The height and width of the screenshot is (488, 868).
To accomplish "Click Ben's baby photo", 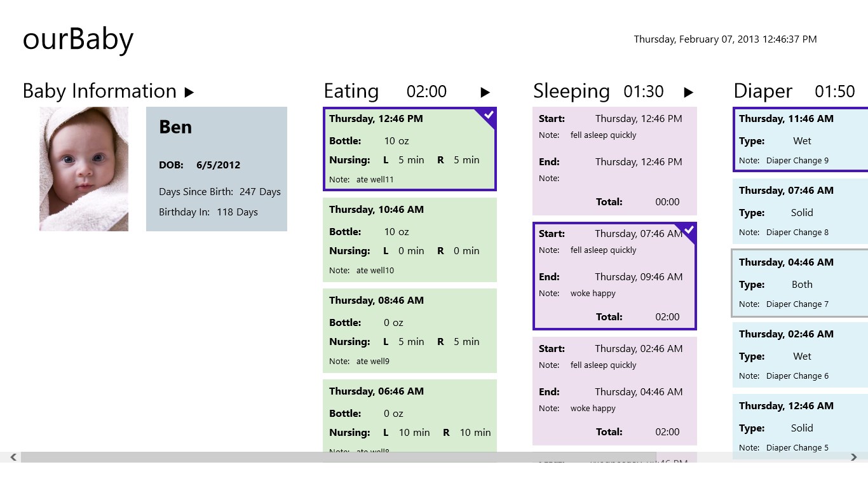I will tap(84, 169).
